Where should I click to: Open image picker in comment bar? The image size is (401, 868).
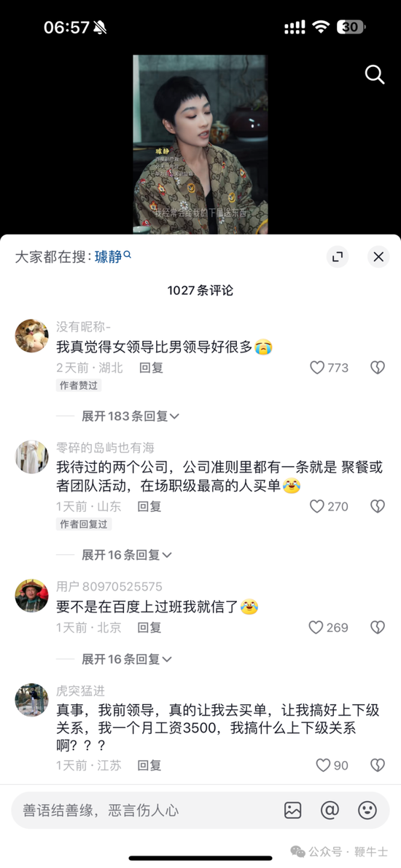[293, 810]
